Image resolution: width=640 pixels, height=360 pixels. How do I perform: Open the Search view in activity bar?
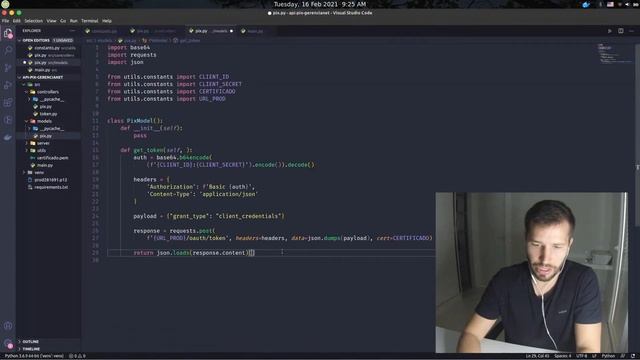click(8, 50)
